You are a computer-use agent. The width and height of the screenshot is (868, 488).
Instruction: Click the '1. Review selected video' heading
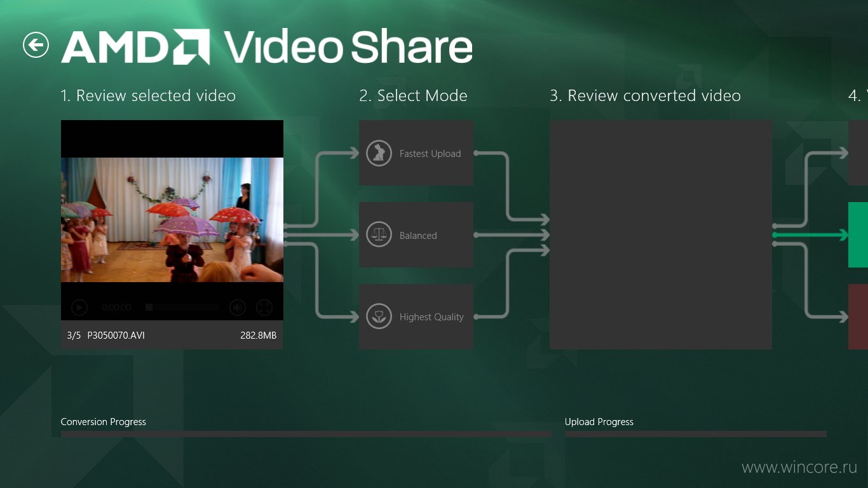click(x=148, y=96)
